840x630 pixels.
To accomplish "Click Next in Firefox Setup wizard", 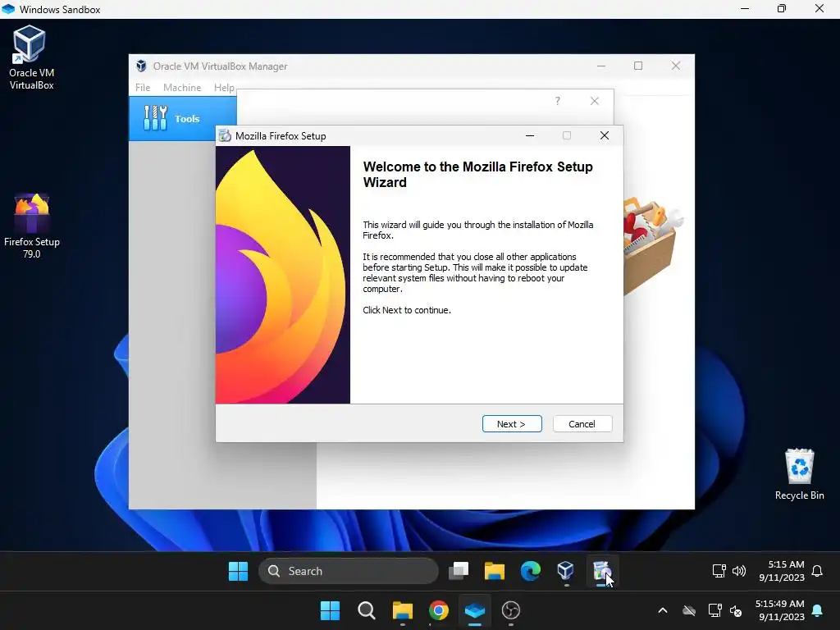I will pyautogui.click(x=512, y=424).
